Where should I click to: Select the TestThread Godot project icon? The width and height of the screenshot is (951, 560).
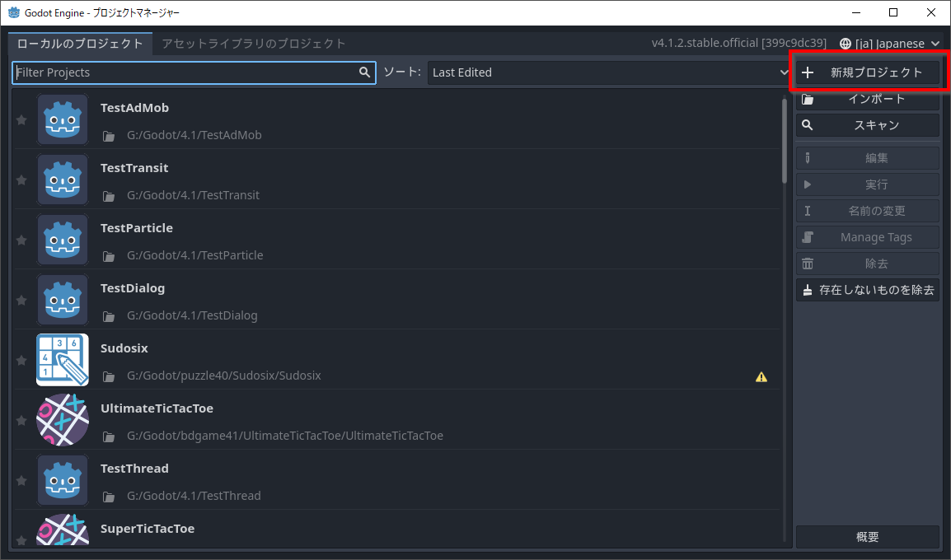tap(63, 479)
